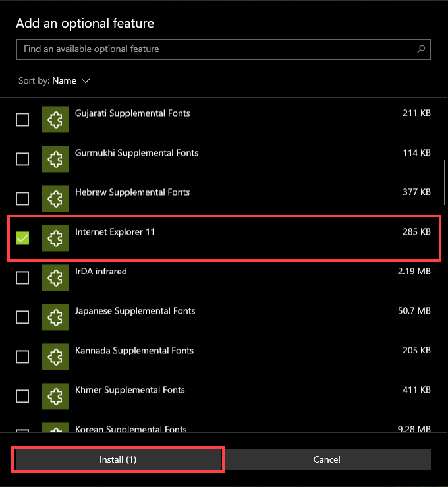Tick the Gujarati Supplemental Fonts checkbox
This screenshot has height=487, width=448.
[22, 119]
